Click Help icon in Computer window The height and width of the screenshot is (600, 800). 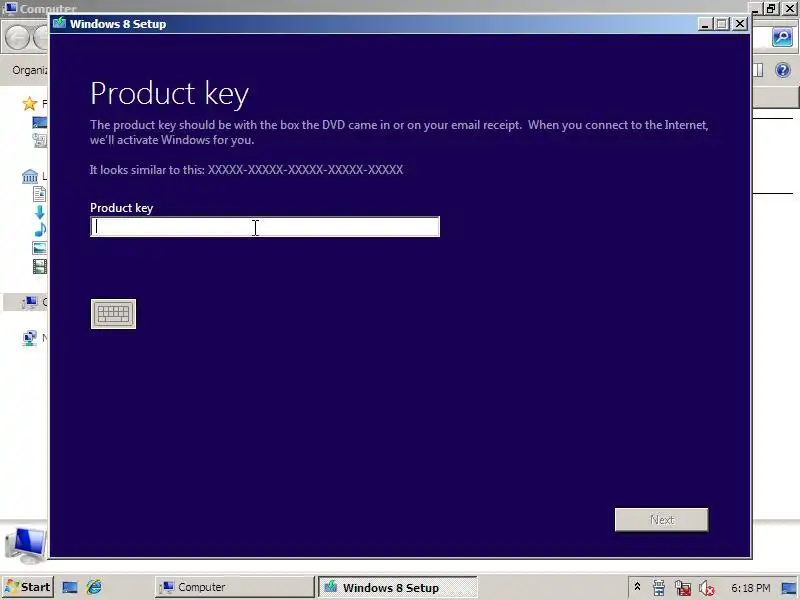click(783, 70)
